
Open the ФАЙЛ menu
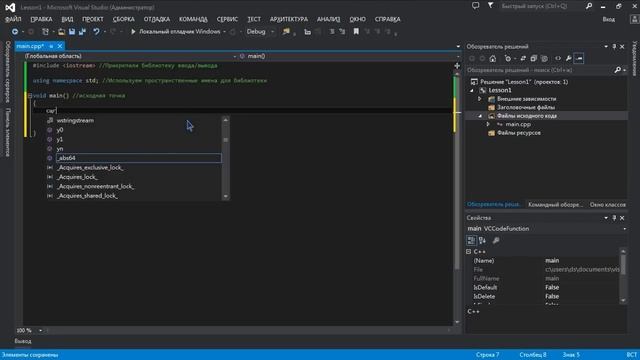pyautogui.click(x=13, y=19)
